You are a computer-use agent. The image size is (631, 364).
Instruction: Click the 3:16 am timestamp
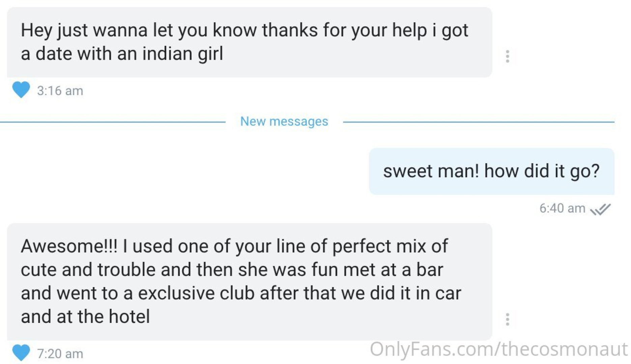60,91
